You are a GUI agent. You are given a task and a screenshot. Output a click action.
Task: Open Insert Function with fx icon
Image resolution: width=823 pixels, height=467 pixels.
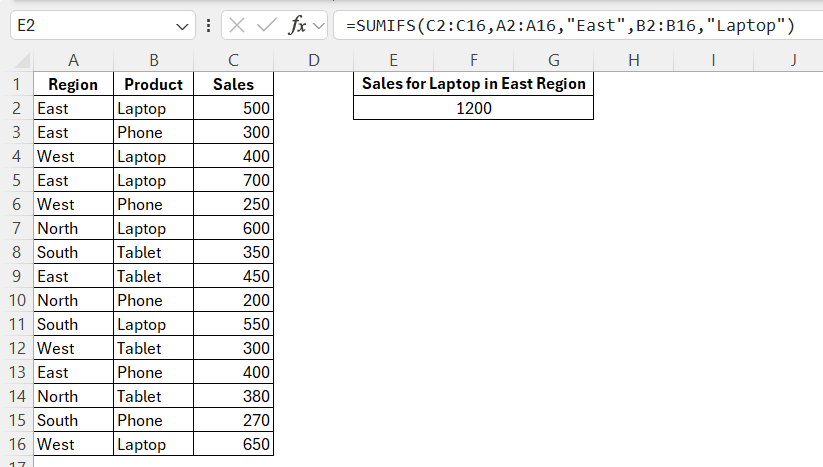[297, 26]
